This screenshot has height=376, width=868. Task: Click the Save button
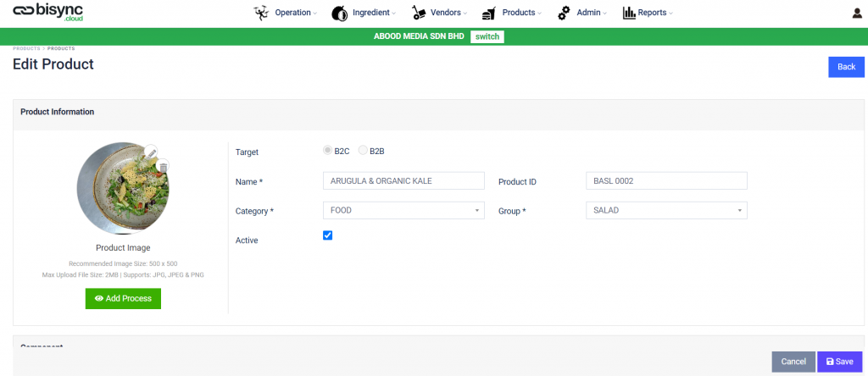coord(839,362)
